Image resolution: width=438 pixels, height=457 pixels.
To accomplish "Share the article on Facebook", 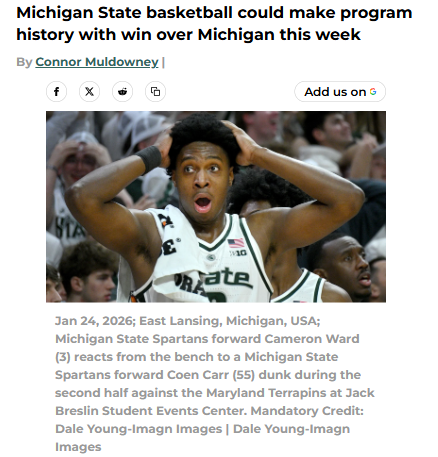I will (56, 92).
